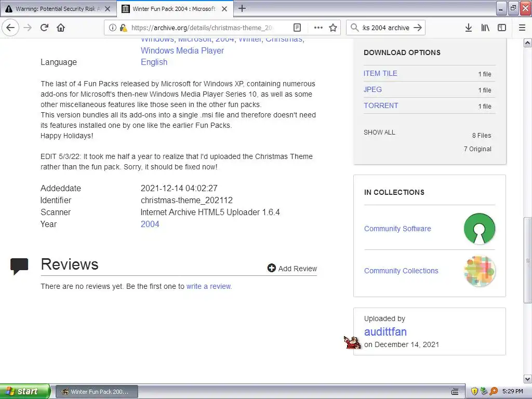The height and width of the screenshot is (399, 532).
Task: Click the Community Collections colorful thumbnail
Action: pyautogui.click(x=480, y=271)
